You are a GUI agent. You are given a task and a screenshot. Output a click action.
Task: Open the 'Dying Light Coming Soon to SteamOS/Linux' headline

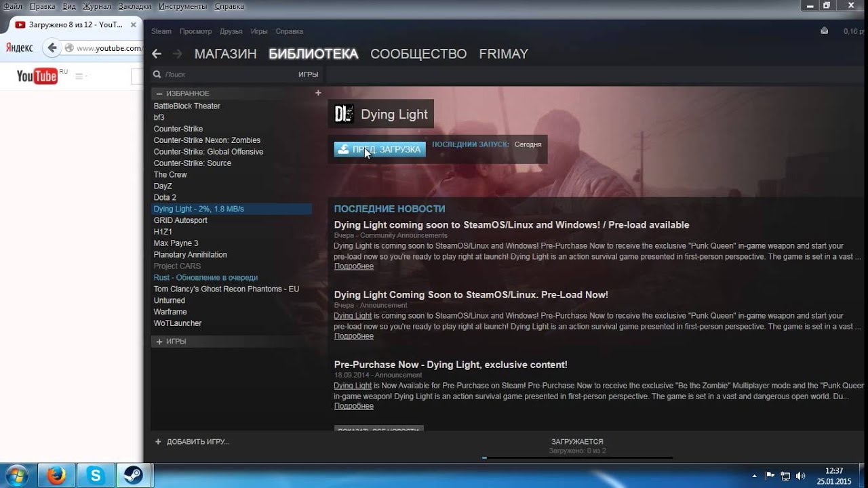pos(471,295)
